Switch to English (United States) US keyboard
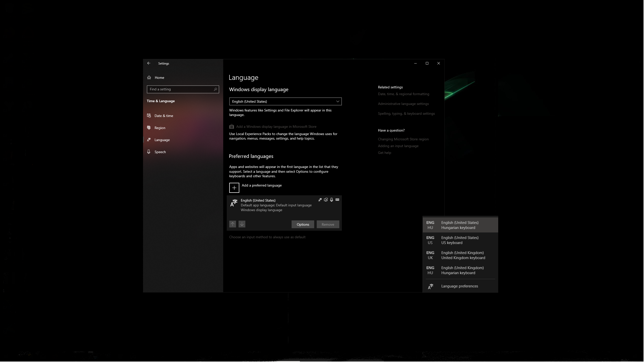644x362 pixels. [461, 240]
